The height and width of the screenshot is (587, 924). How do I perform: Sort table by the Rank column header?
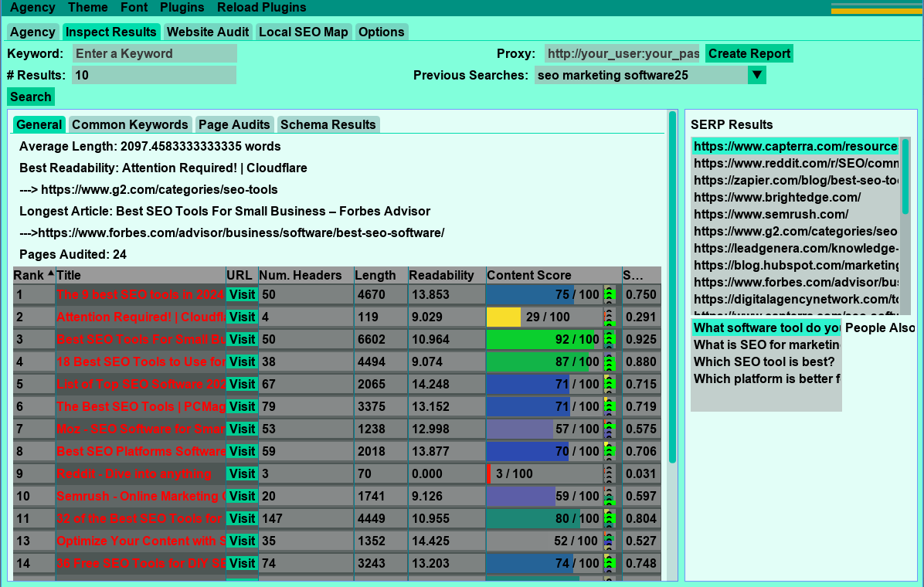[x=34, y=275]
